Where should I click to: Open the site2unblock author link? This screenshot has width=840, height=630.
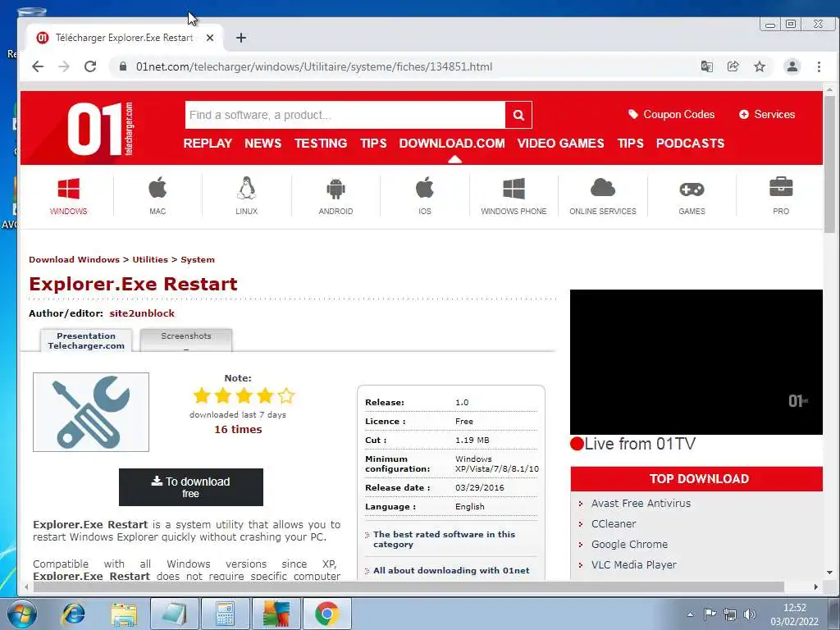(x=142, y=313)
